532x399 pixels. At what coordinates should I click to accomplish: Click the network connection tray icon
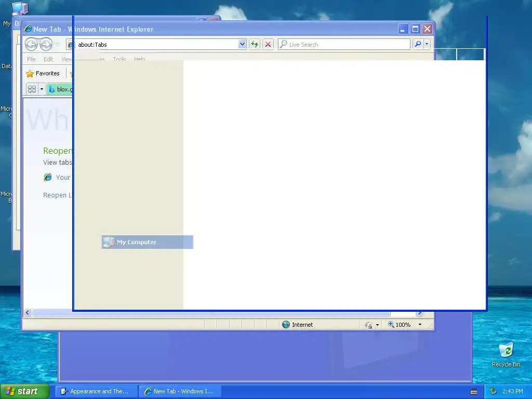tap(494, 391)
